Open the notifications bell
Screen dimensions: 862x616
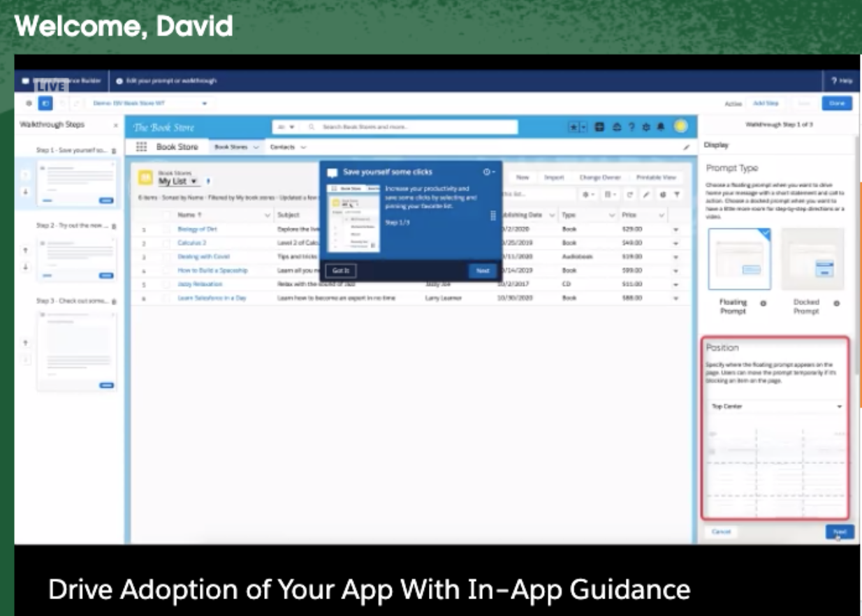(x=661, y=127)
